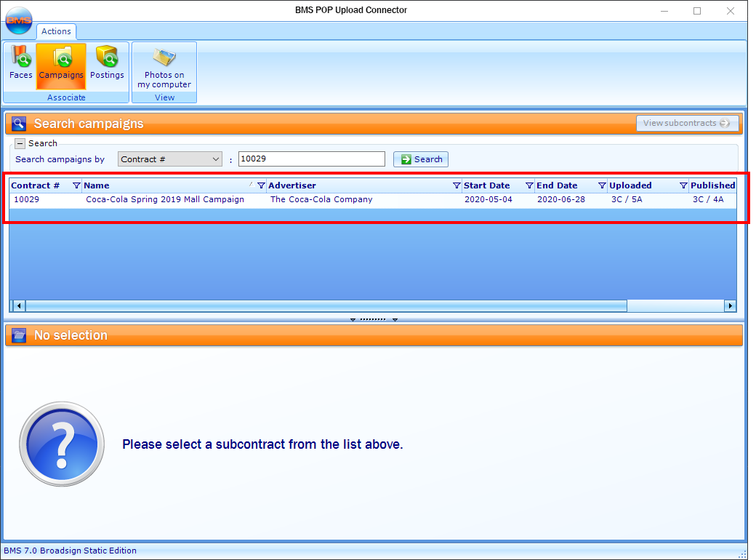Click The Coca-Cola Company advertiser cell

coord(321,200)
